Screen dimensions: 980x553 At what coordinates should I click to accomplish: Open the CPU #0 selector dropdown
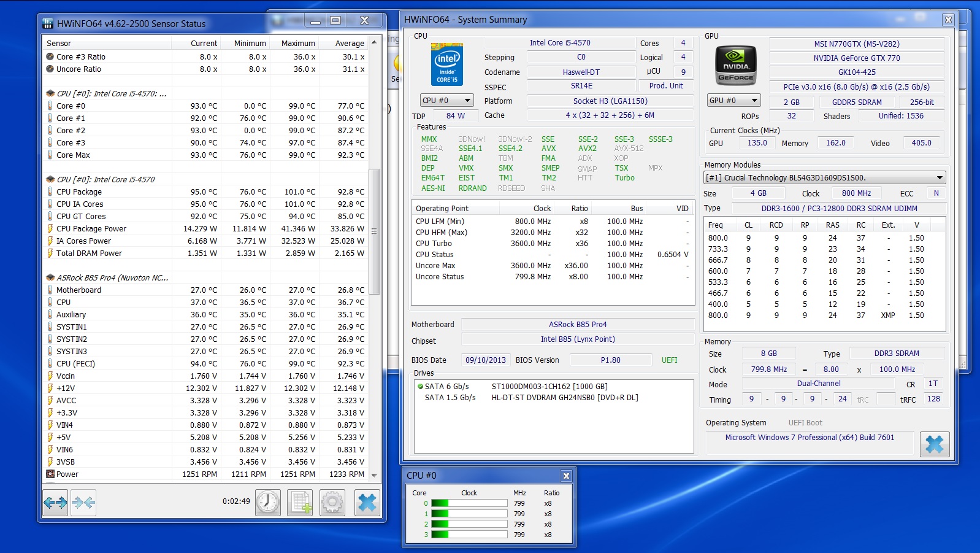coord(446,100)
